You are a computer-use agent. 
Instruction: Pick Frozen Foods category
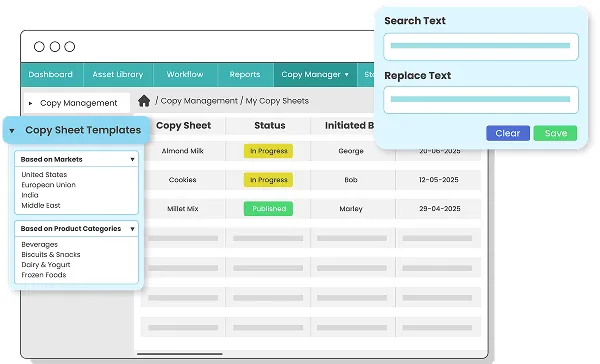(44, 275)
